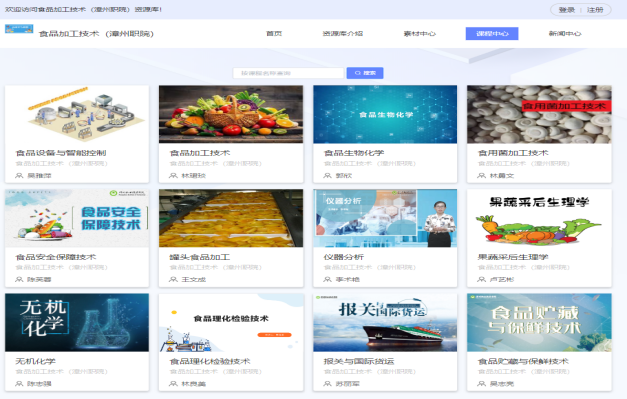Click teacher icon on 食品生物化学 card

(327, 176)
